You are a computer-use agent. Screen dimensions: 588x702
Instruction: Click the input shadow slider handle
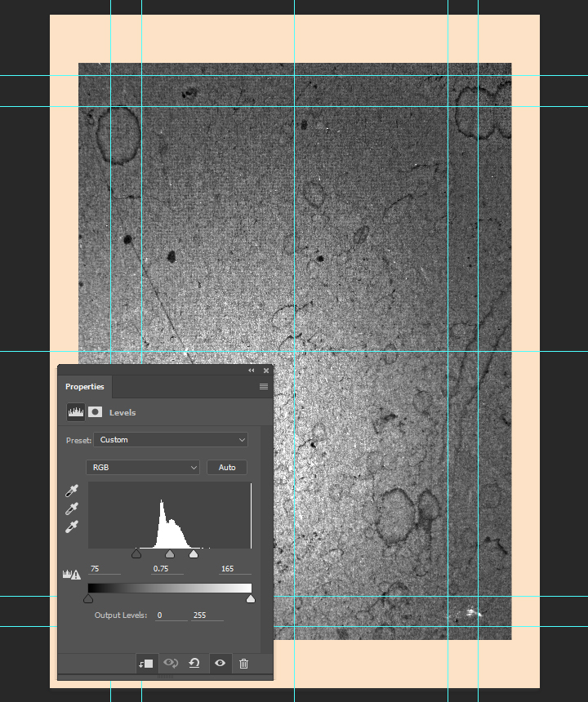coord(136,553)
